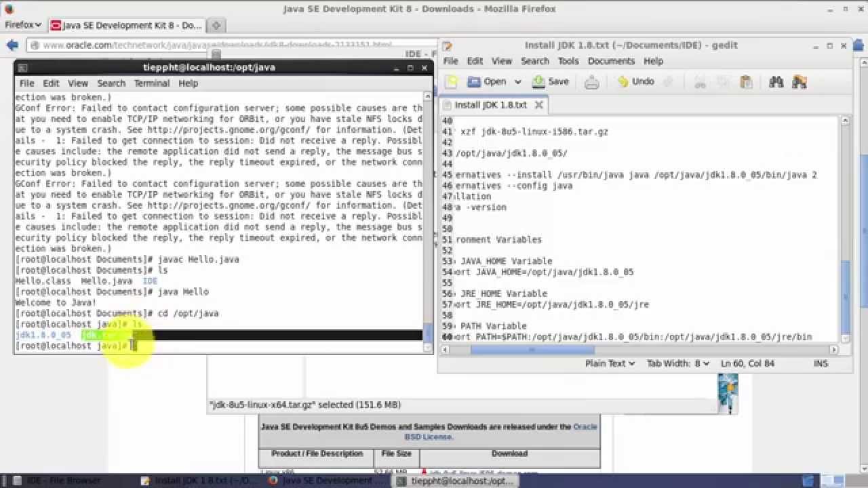The width and height of the screenshot is (868, 488).
Task: Open gedit File menu
Action: point(451,61)
